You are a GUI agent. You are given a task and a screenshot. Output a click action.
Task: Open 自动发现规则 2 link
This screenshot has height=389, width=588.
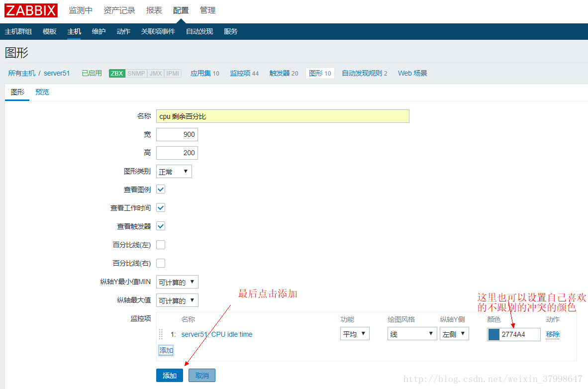365,73
